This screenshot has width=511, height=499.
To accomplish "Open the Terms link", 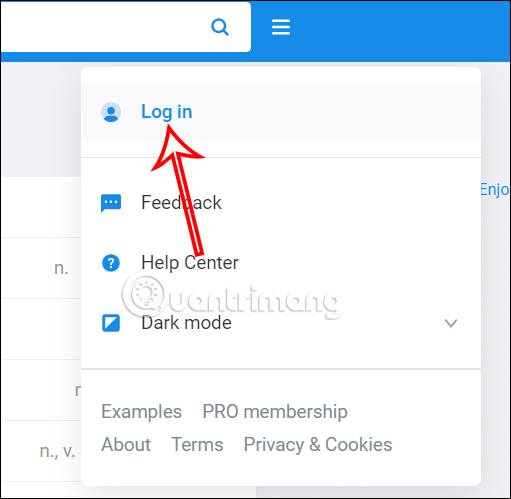I will click(197, 445).
